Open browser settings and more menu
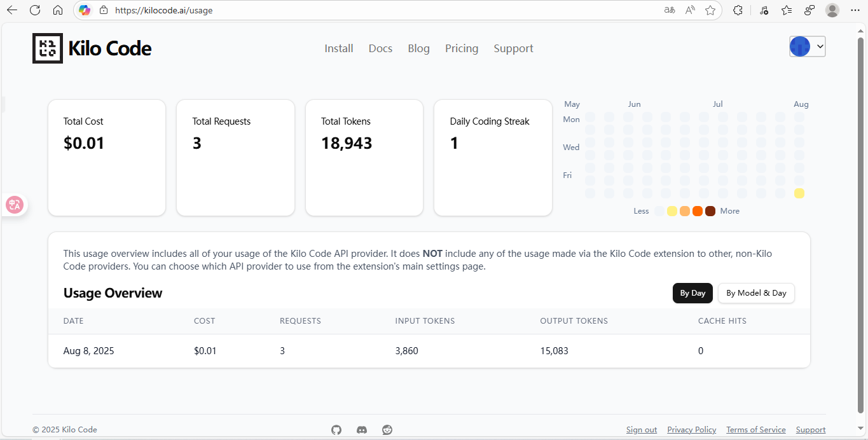 (855, 10)
